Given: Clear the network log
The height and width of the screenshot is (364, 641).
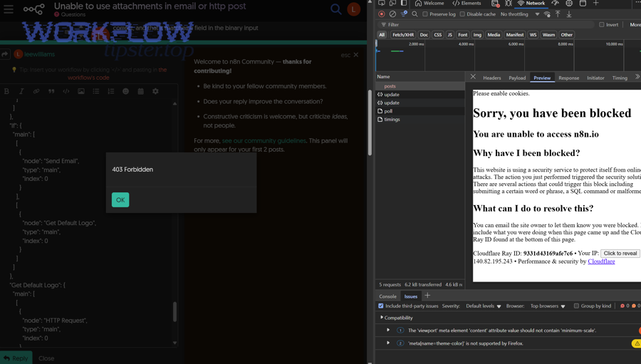Looking at the screenshot, I should (392, 14).
